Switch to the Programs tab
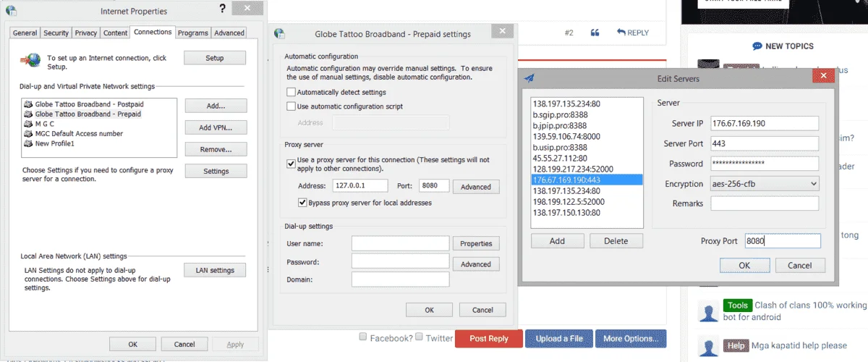The image size is (868, 362). click(x=192, y=33)
